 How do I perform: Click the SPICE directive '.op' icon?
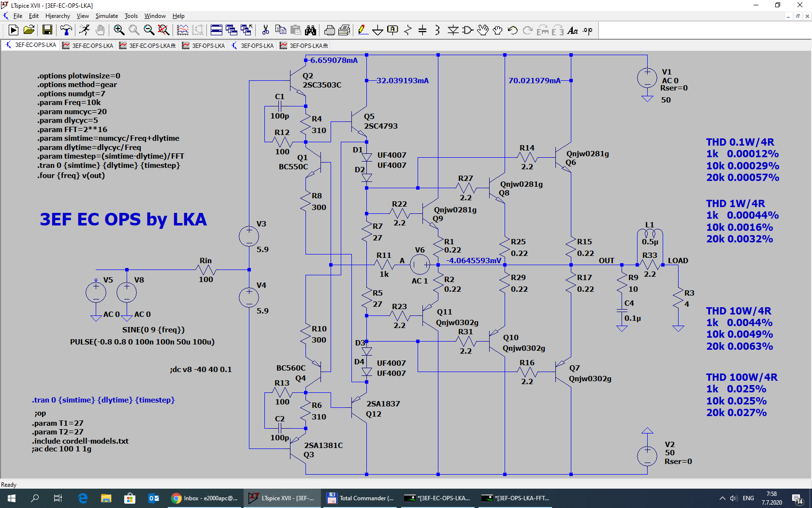click(x=588, y=30)
